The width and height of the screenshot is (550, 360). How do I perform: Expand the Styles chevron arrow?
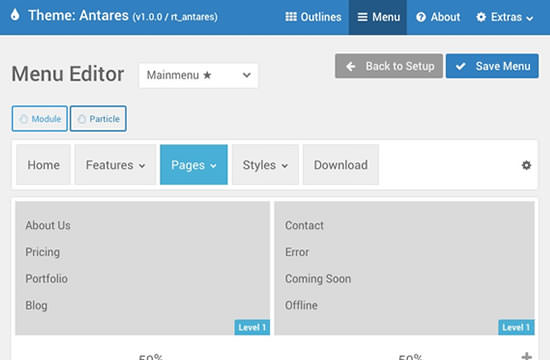(x=285, y=166)
